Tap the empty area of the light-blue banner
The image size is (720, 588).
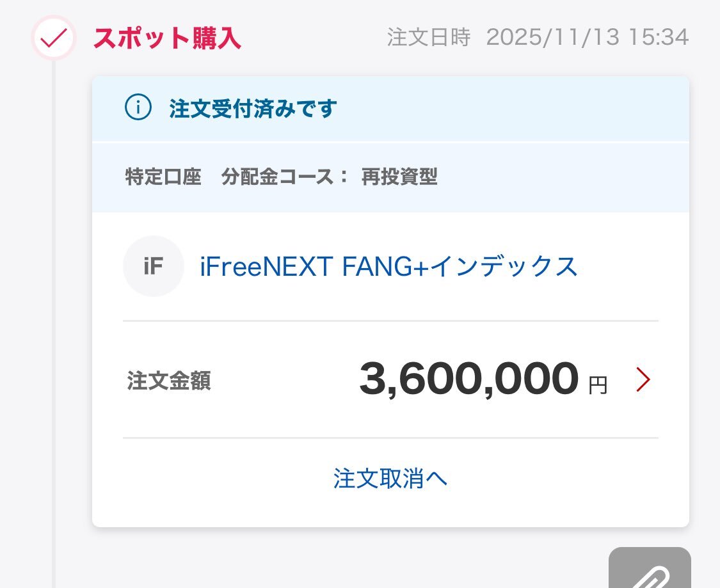[x=512, y=109]
